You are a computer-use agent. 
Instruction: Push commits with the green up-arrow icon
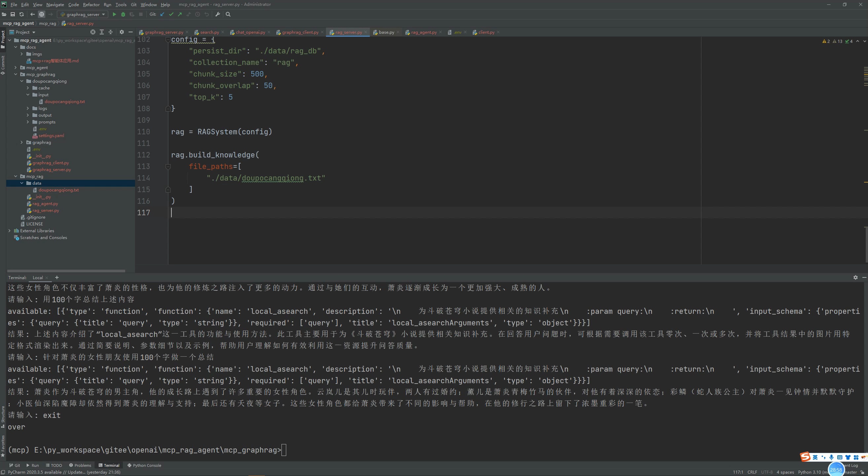point(180,14)
